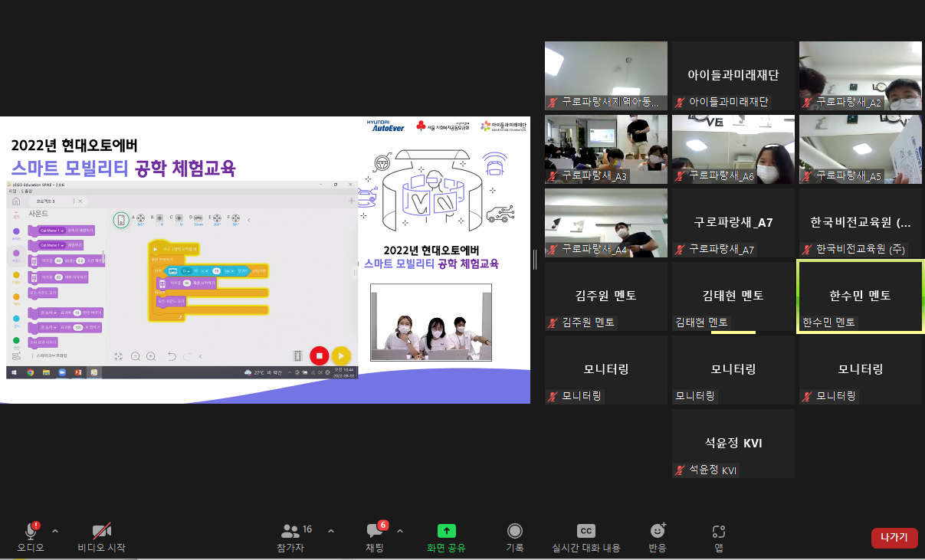This screenshot has width=925, height=560.
Task: Turn on camera with 비디오 시작
Action: [x=101, y=531]
